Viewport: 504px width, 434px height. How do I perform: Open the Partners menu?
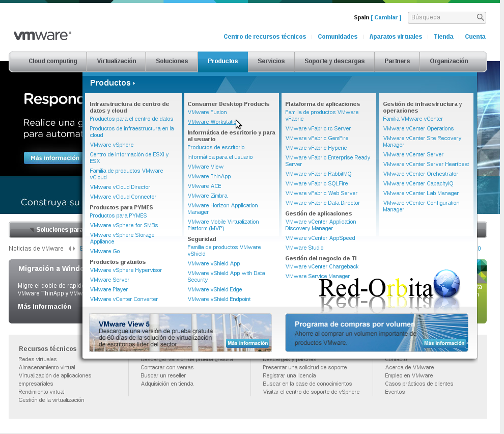point(397,61)
